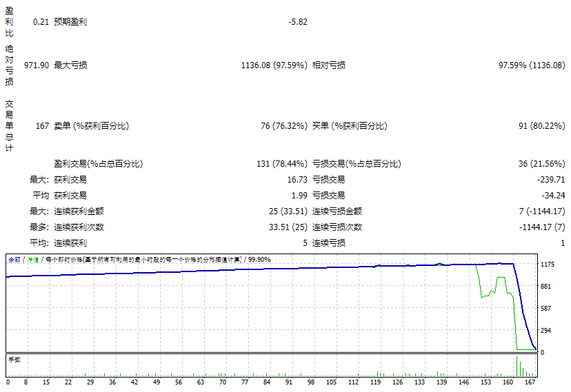The image size is (571, 392).
Task: Click the 167 mark on the X-axis
Action: coord(531,382)
